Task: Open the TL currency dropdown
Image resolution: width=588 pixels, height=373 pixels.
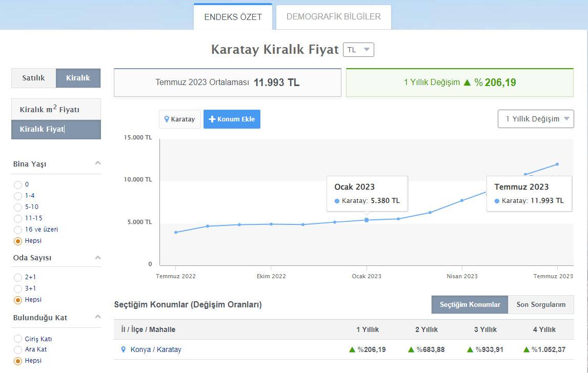Action: pyautogui.click(x=358, y=50)
